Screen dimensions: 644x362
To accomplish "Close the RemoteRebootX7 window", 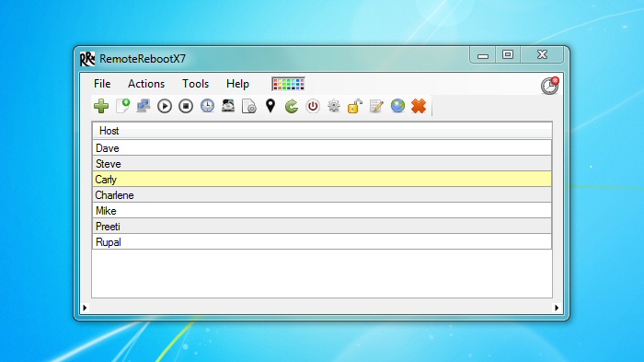I will pyautogui.click(x=542, y=55).
